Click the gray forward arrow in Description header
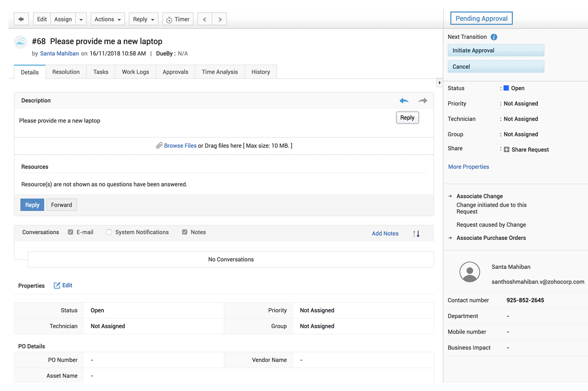The height and width of the screenshot is (391, 588). pos(422,101)
